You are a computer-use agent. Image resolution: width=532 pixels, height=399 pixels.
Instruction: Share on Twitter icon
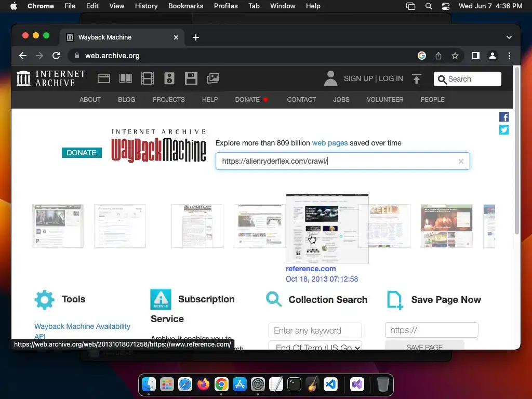coord(504,130)
